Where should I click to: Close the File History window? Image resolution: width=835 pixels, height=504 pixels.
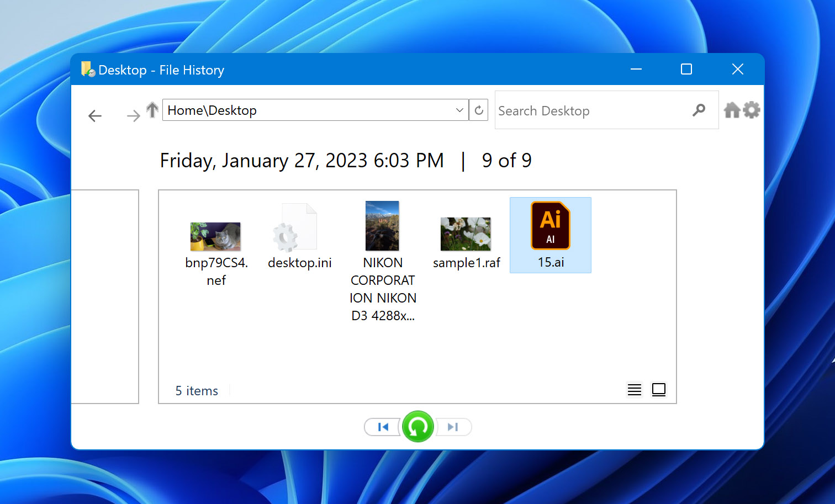pos(738,69)
